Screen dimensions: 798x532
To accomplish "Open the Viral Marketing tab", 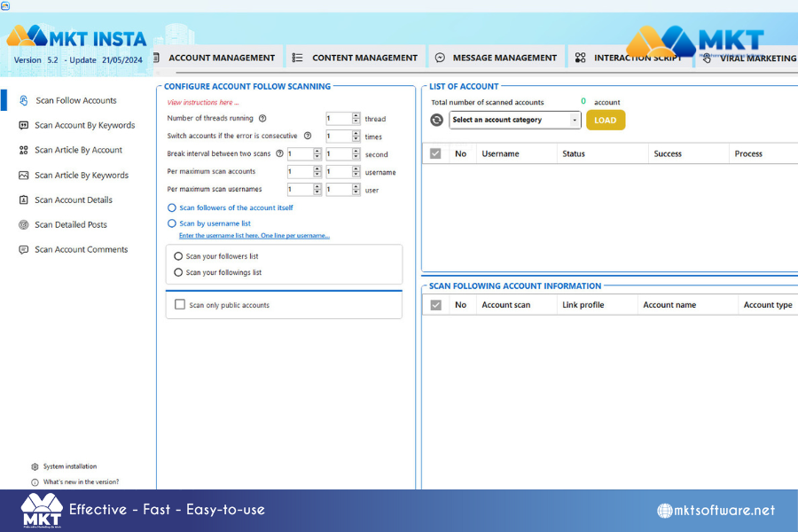I will (x=748, y=58).
